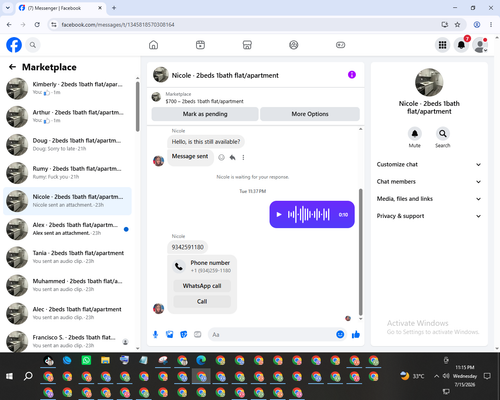Open more menu for 'Message sent'
Screen dimensions: 500x400
pos(243,157)
